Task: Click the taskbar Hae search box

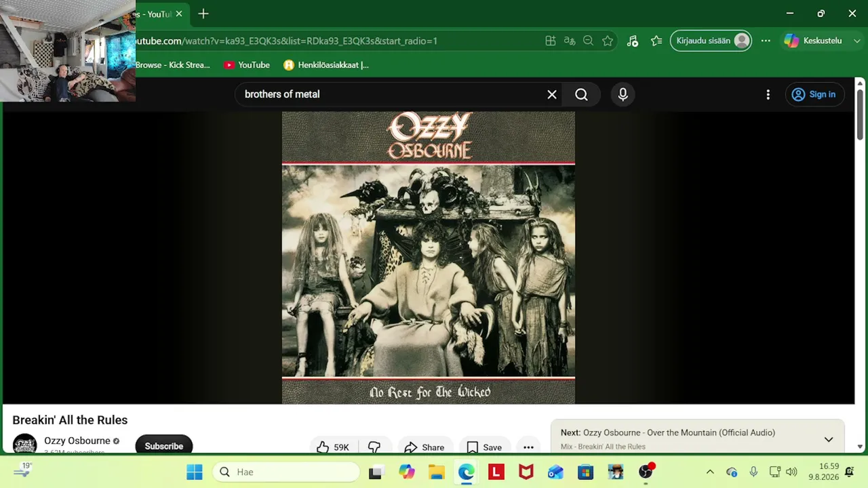Action: point(287,472)
